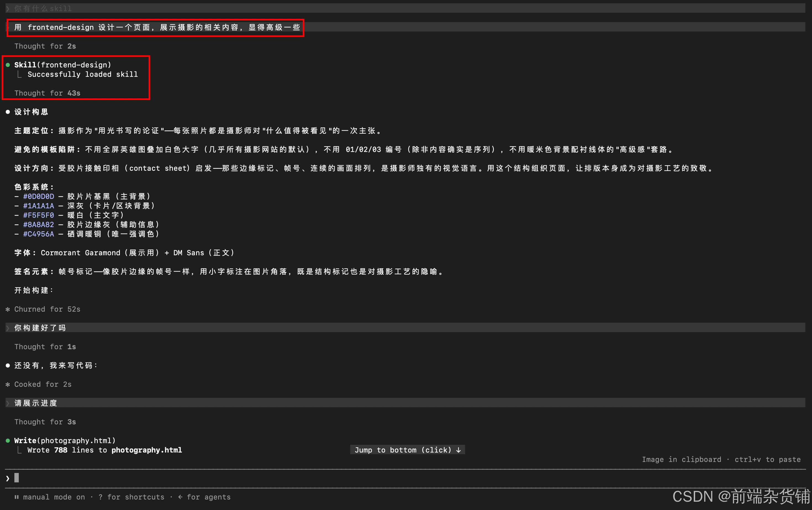Click the #1A1A1A hex color code
The height and width of the screenshot is (510, 812).
[x=38, y=206]
